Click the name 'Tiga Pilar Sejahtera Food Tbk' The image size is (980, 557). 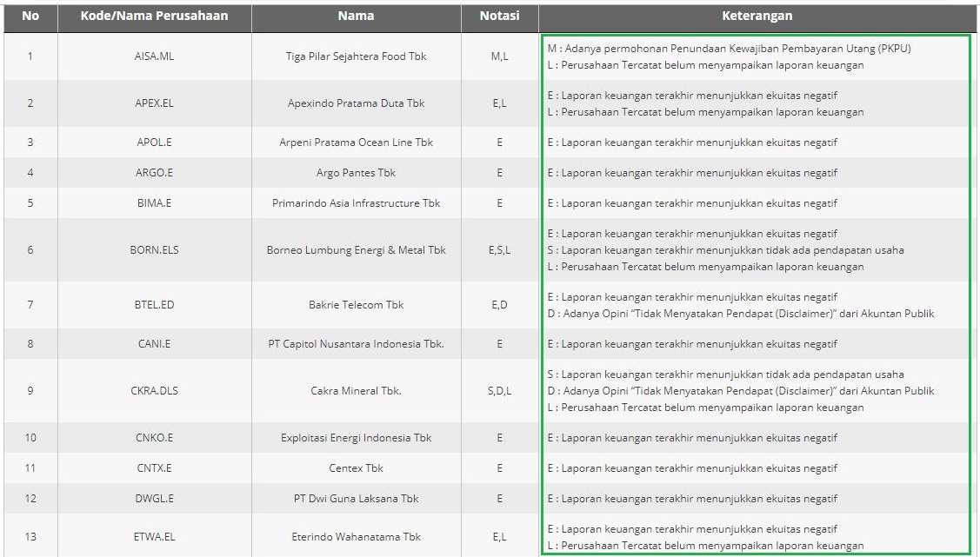click(357, 56)
